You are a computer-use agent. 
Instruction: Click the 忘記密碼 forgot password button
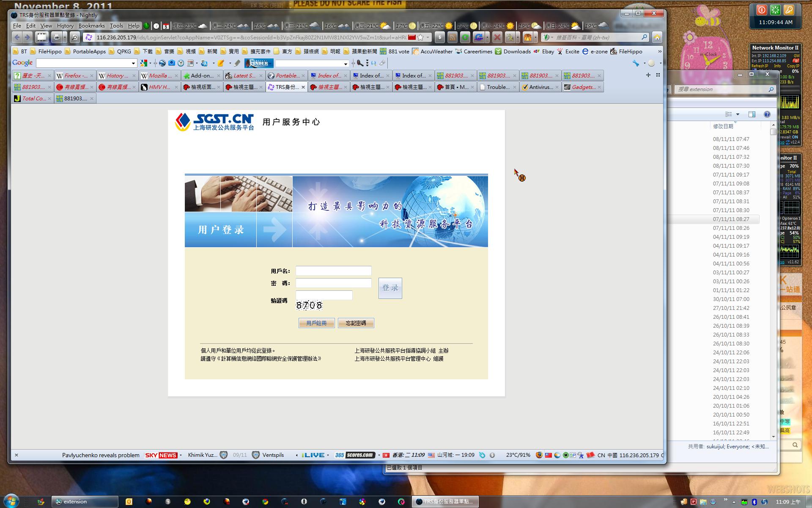(356, 323)
